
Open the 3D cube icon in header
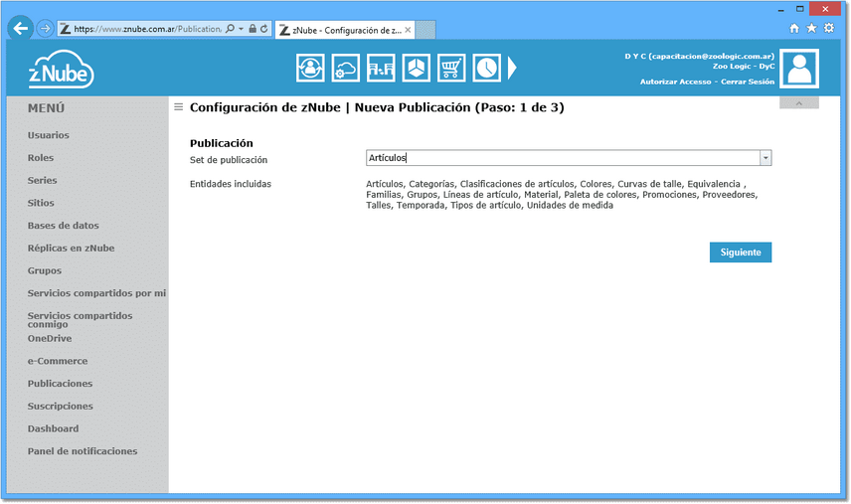417,69
